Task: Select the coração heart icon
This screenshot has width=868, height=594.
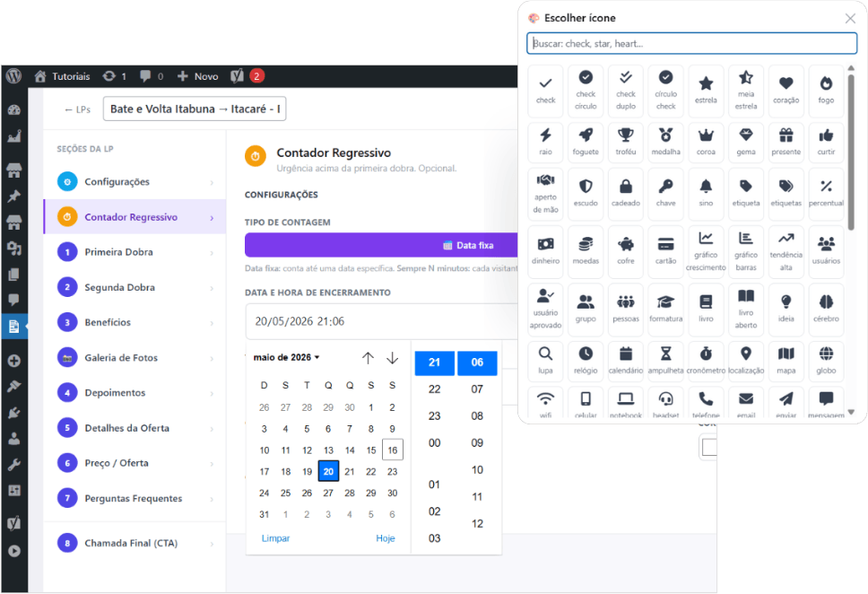Action: point(786,91)
